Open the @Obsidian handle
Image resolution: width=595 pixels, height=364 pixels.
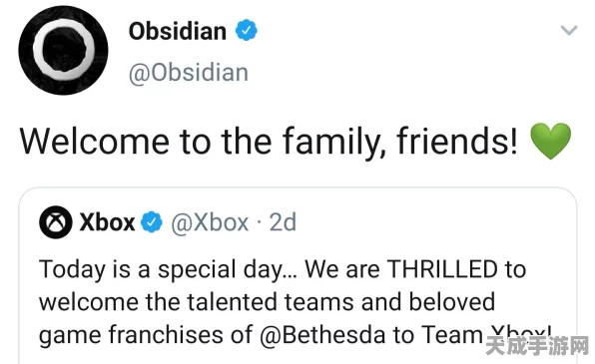pyautogui.click(x=189, y=73)
